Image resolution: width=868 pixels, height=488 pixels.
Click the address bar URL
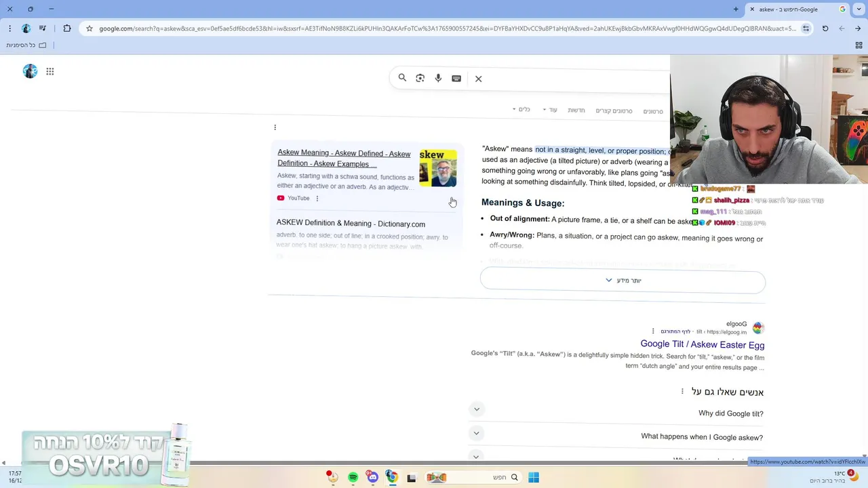coord(448,28)
